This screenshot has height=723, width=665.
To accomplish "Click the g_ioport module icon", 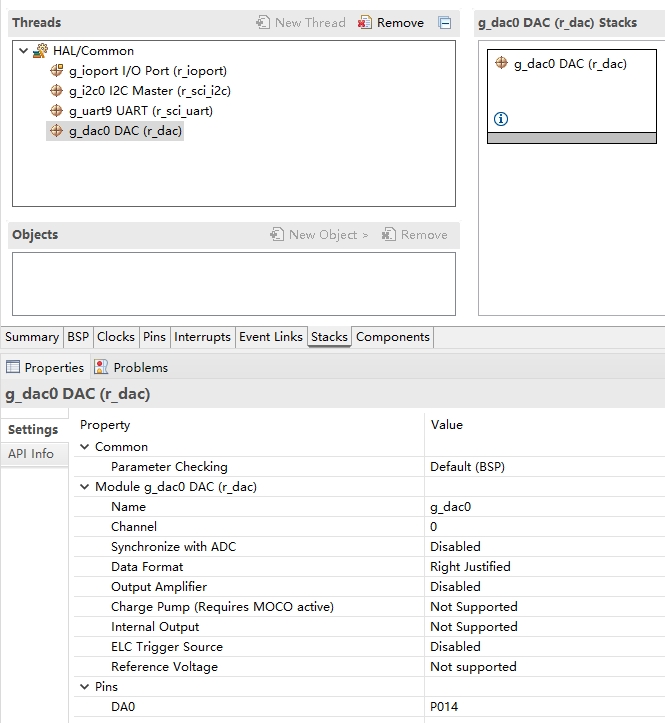I will (56, 71).
